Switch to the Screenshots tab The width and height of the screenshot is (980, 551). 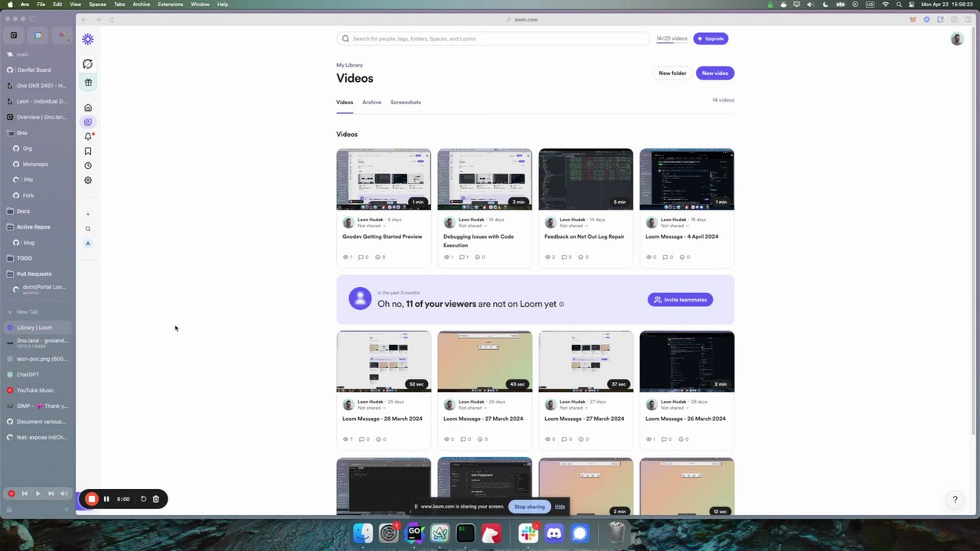[406, 103]
